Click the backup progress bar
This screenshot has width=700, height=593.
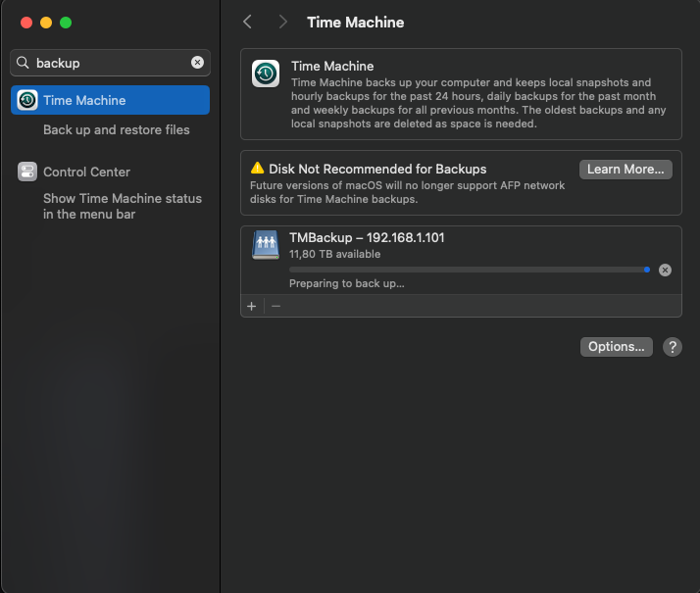click(470, 270)
